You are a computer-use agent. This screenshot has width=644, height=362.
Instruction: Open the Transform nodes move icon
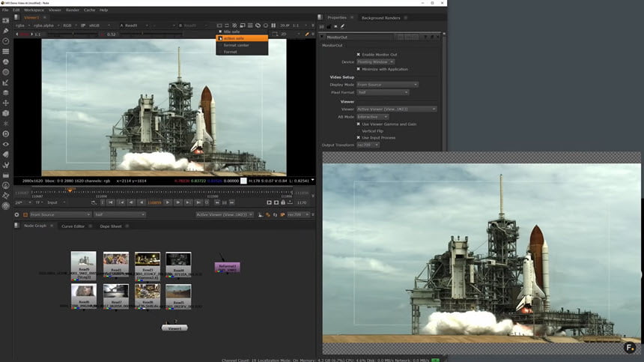coord(6,103)
